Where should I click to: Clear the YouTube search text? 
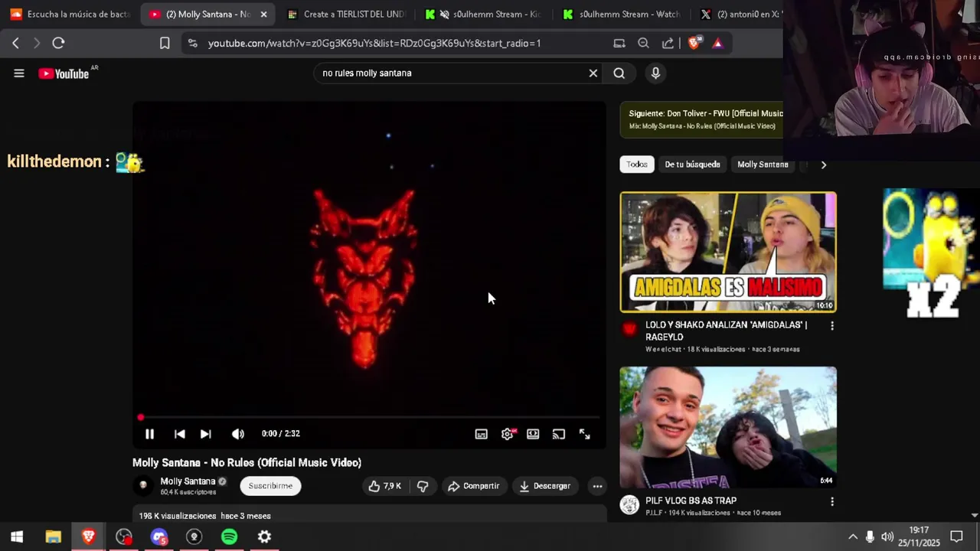(x=593, y=73)
